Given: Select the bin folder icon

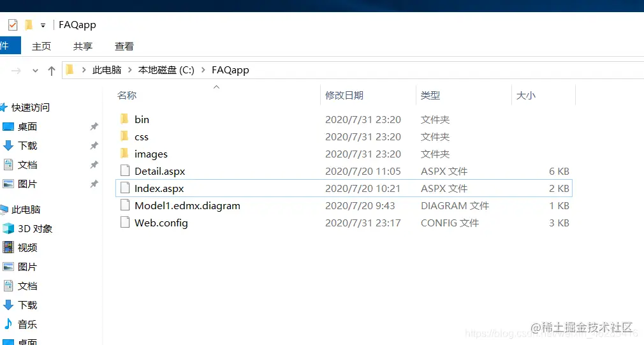Looking at the screenshot, I should coord(124,119).
